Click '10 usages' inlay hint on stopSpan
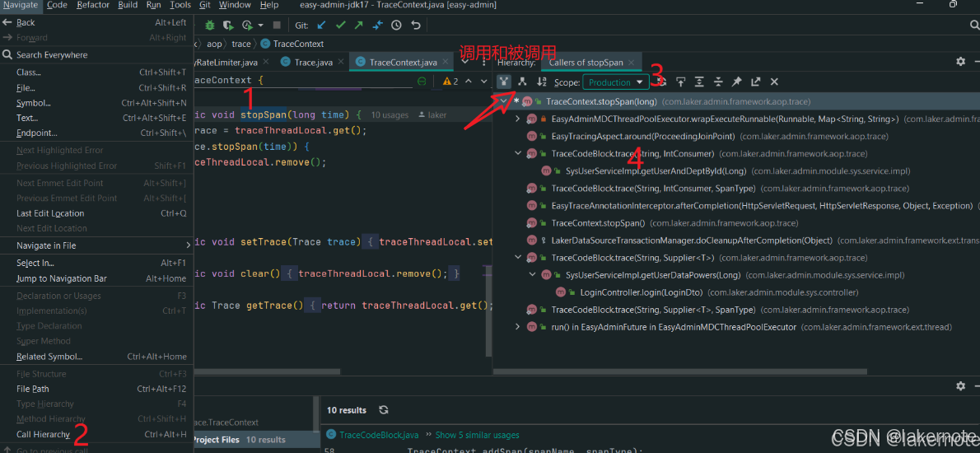The height and width of the screenshot is (453, 980). (390, 115)
